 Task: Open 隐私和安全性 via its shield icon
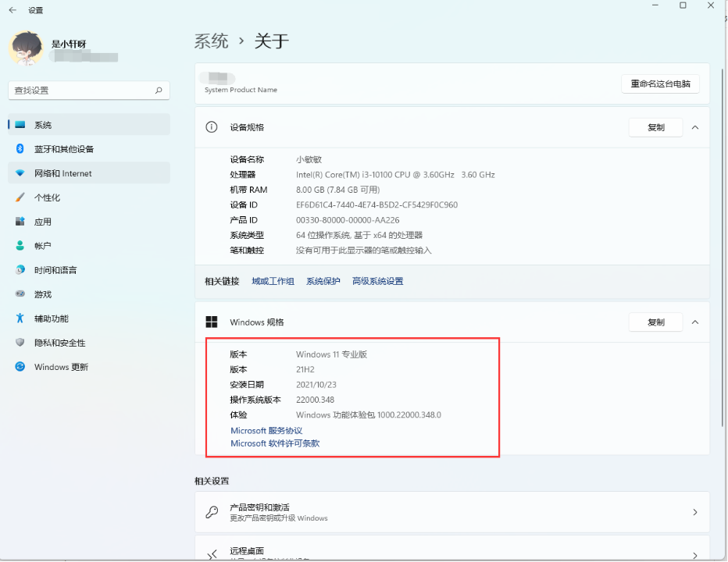click(x=20, y=343)
